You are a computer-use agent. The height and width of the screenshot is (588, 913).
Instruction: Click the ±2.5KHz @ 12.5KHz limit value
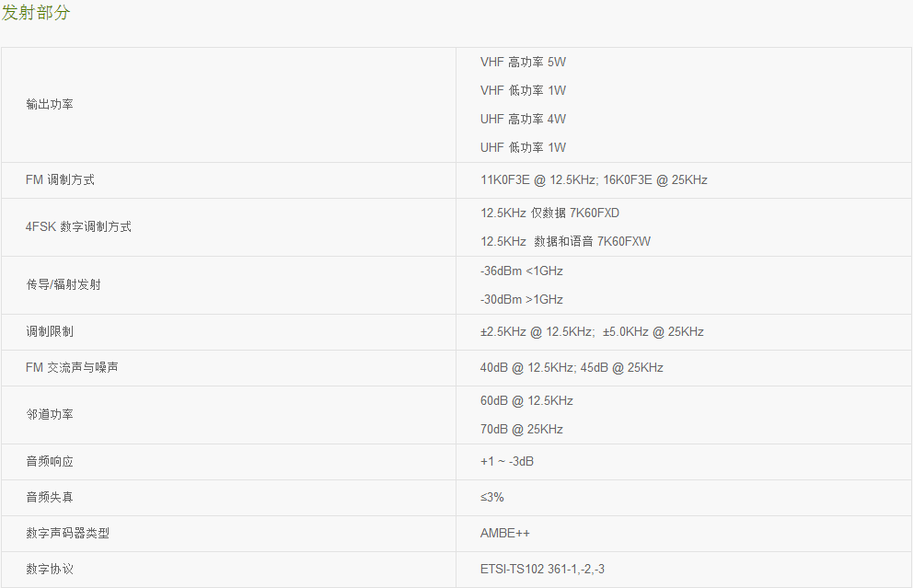[x=537, y=332]
